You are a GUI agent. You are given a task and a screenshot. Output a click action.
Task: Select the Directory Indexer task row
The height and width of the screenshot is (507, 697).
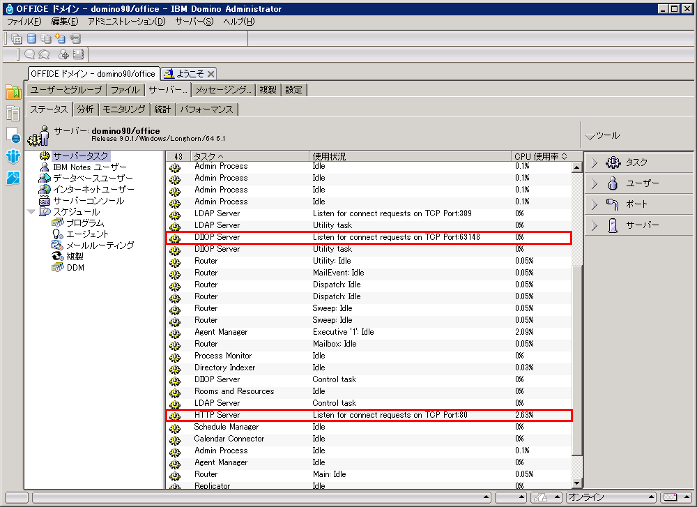click(x=369, y=368)
